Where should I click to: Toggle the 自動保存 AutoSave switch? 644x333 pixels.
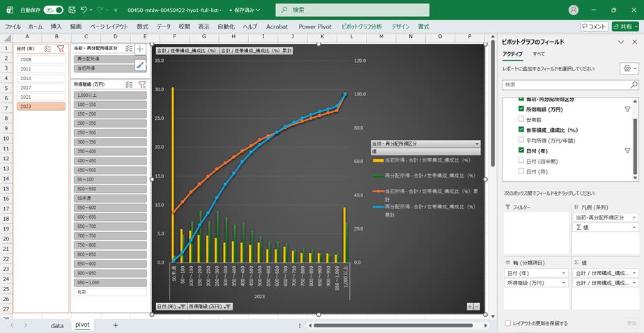point(53,10)
